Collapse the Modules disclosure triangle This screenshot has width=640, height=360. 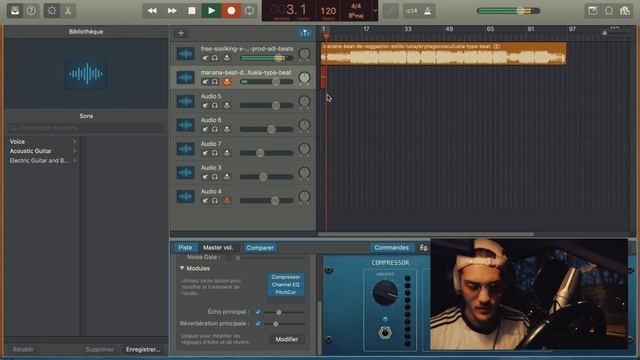tap(182, 268)
